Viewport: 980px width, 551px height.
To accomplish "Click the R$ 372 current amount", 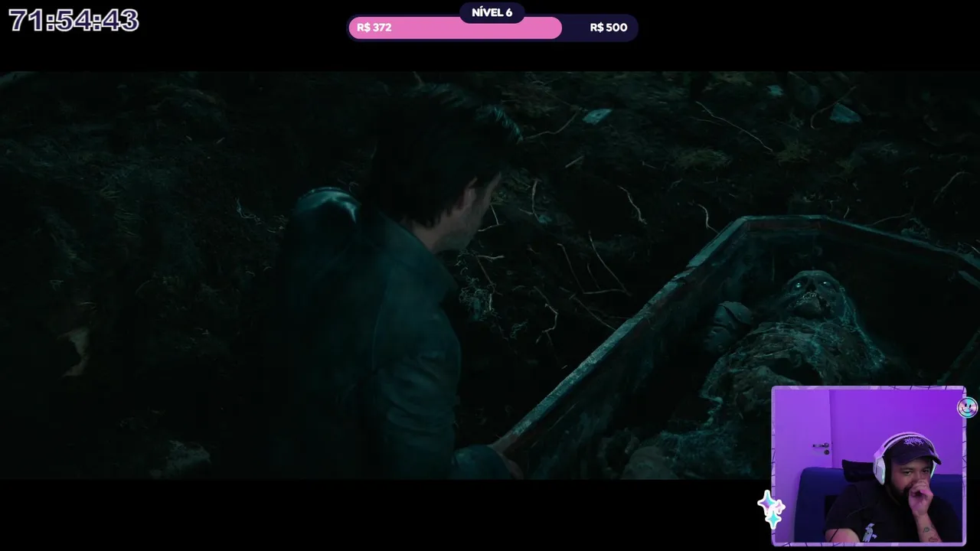I will 374,28.
